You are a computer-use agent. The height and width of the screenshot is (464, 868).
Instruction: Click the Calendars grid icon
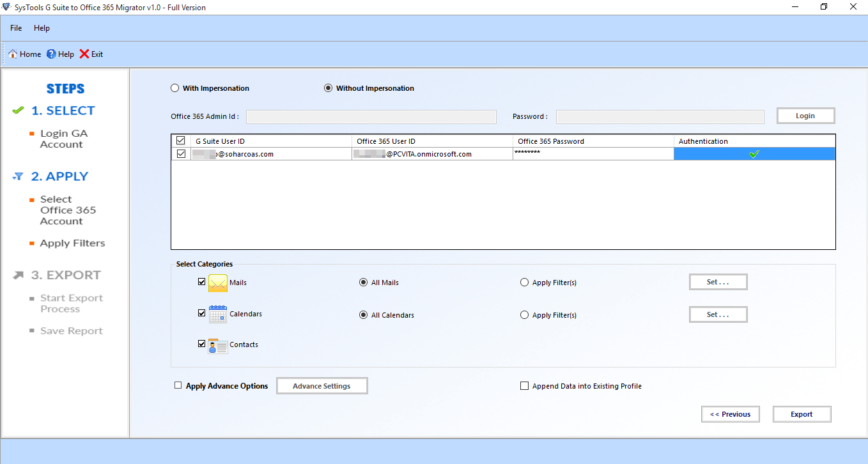coord(218,314)
